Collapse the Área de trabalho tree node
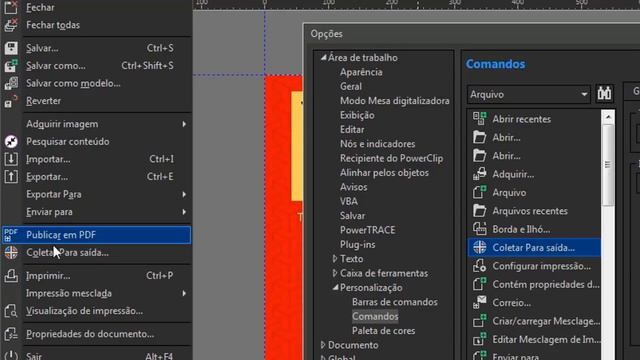The height and width of the screenshot is (360, 640). point(323,58)
